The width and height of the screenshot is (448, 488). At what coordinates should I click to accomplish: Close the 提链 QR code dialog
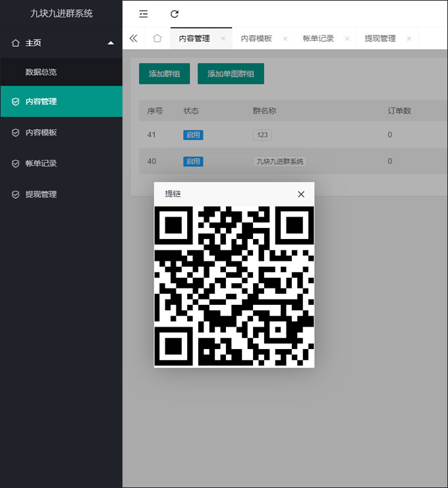(301, 194)
